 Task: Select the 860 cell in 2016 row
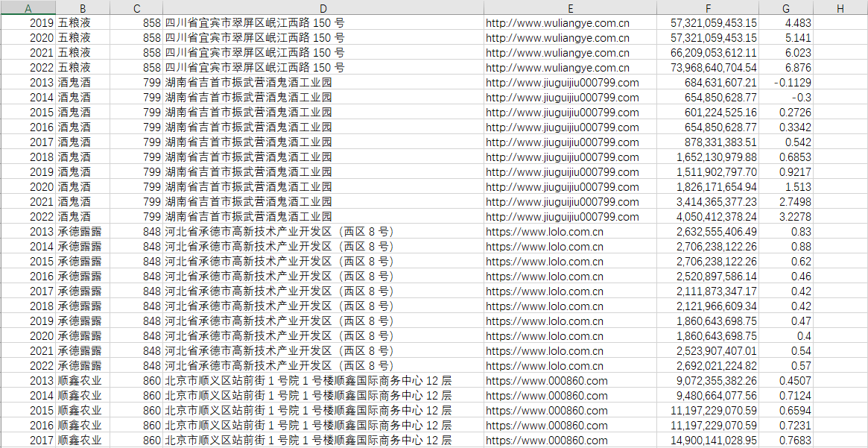click(136, 426)
